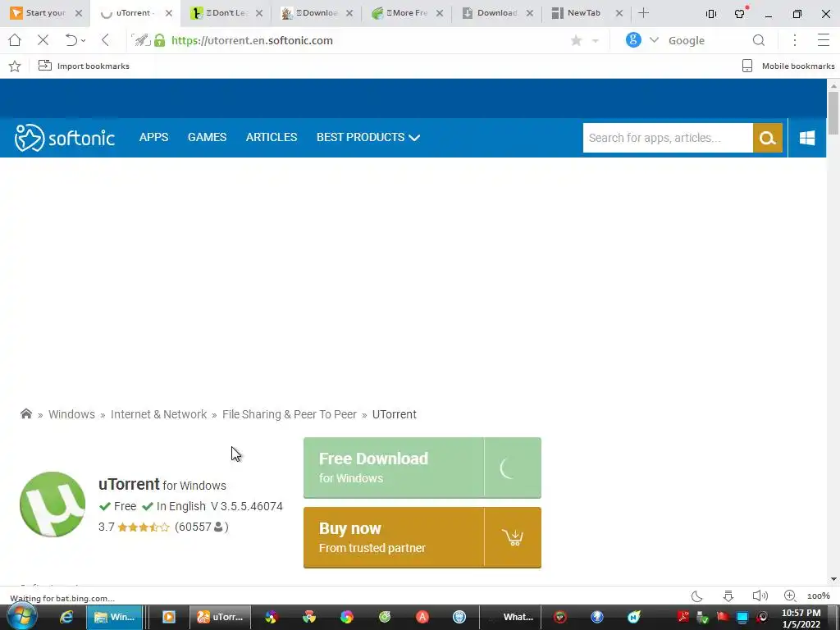Click the Free Download for Windows button
Viewport: 840px width, 630px height.
click(422, 468)
